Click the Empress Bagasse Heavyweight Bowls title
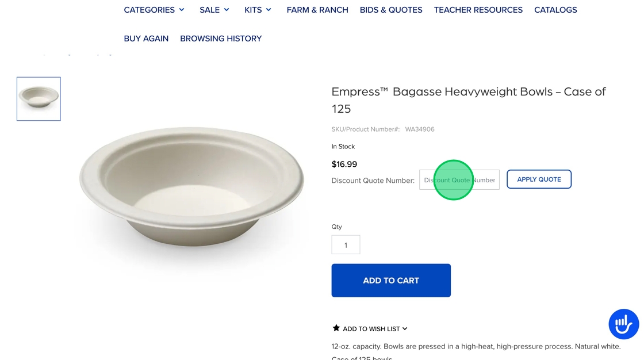This screenshot has width=644, height=360. (x=469, y=99)
